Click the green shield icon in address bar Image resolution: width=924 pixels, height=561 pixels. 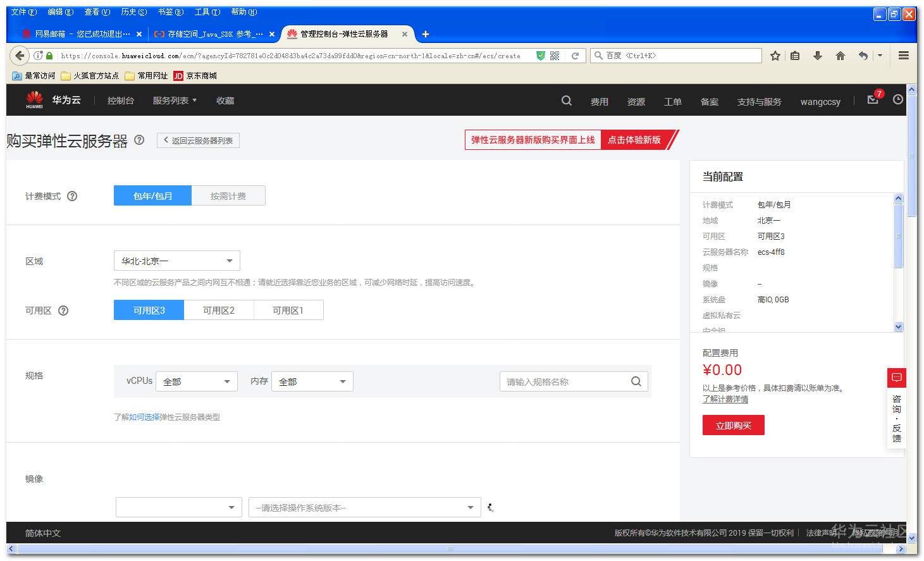(x=540, y=56)
